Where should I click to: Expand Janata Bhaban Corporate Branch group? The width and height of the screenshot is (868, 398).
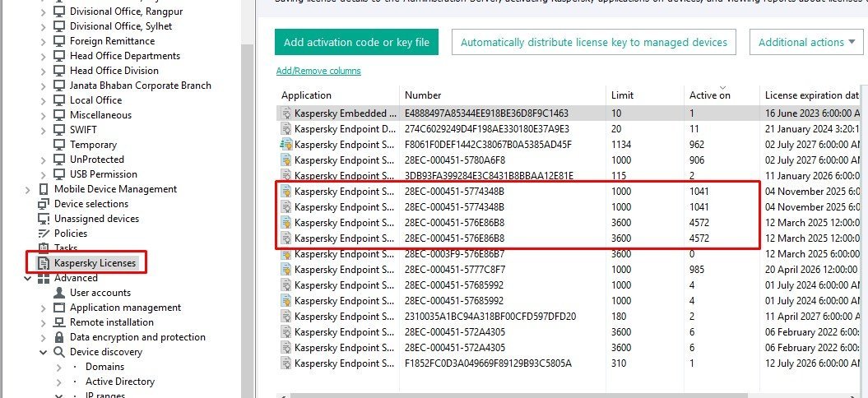coord(44,86)
